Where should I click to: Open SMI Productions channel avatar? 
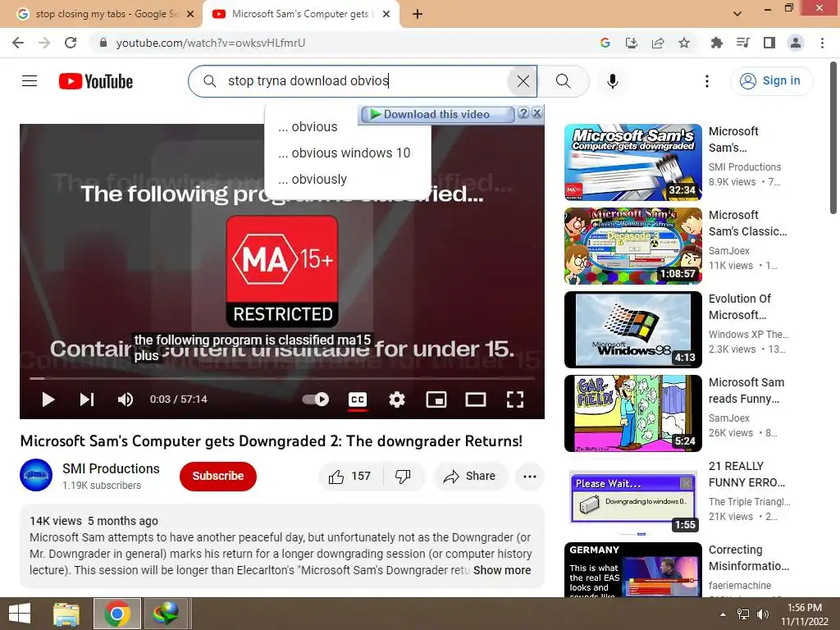[36, 475]
